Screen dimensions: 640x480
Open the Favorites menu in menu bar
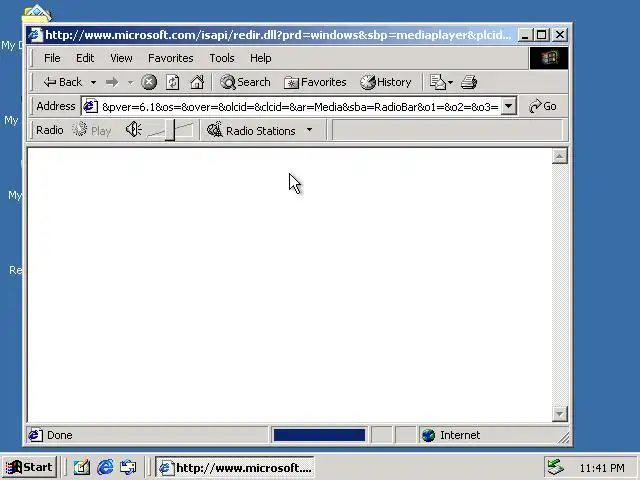[171, 58]
